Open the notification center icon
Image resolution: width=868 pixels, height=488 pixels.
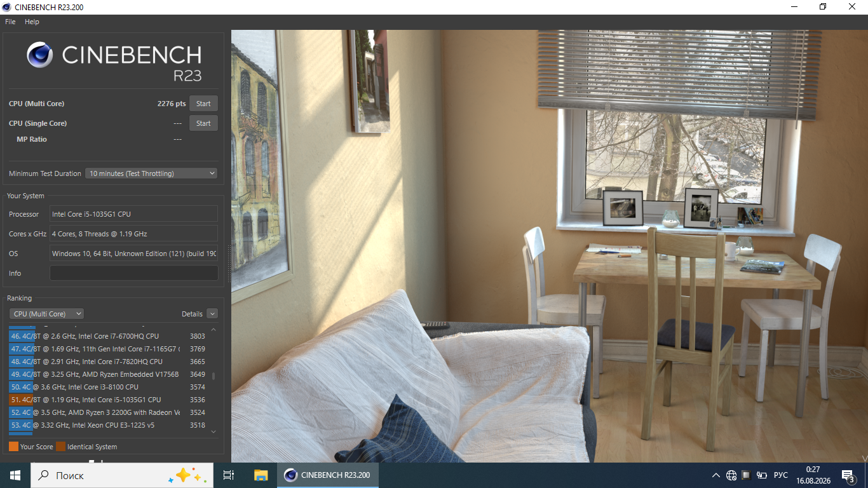tap(848, 475)
